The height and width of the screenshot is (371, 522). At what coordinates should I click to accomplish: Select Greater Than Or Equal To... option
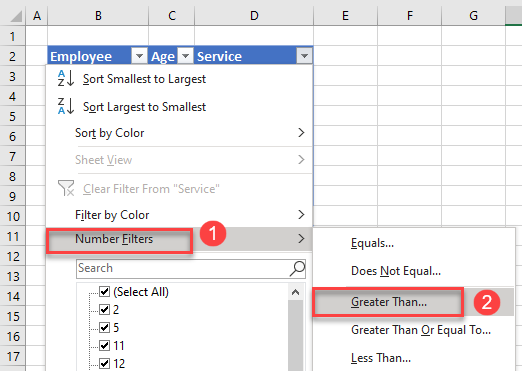[x=413, y=330]
